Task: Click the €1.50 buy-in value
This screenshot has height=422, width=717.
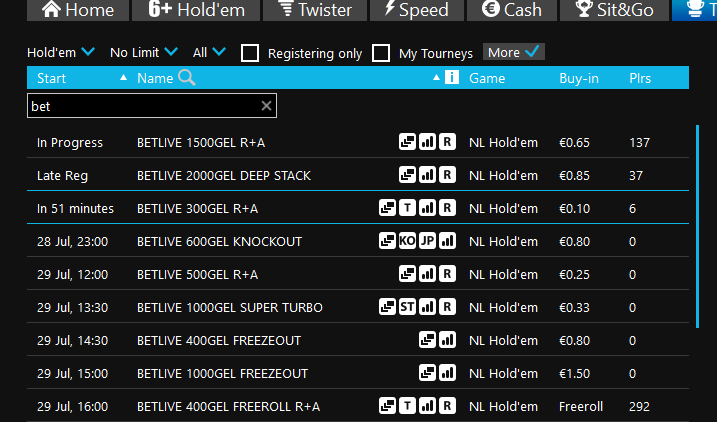Action: (574, 373)
